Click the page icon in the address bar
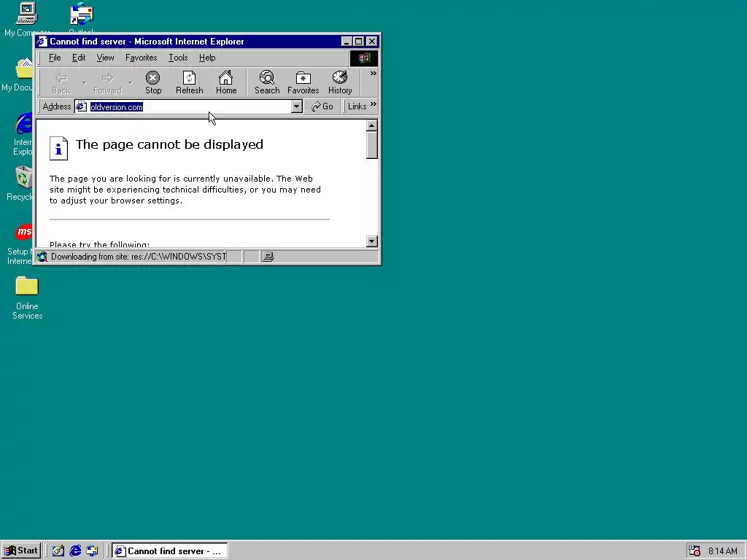Viewport: 747px width, 560px height. (82, 106)
